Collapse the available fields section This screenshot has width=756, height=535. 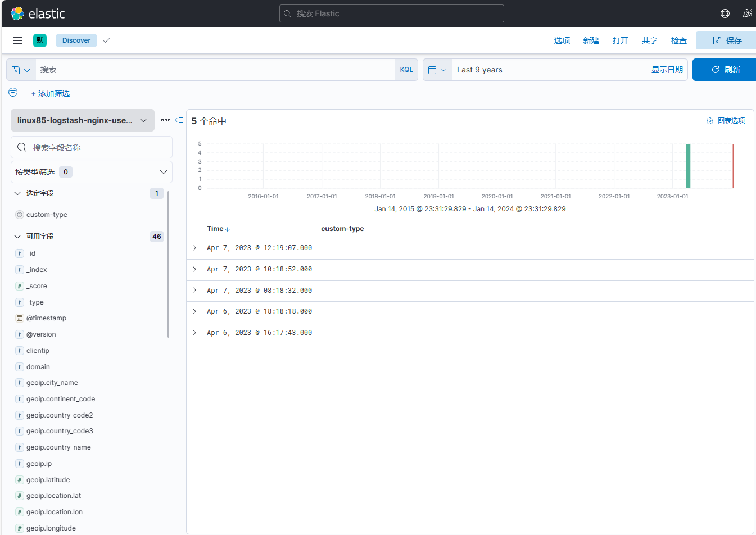17,237
